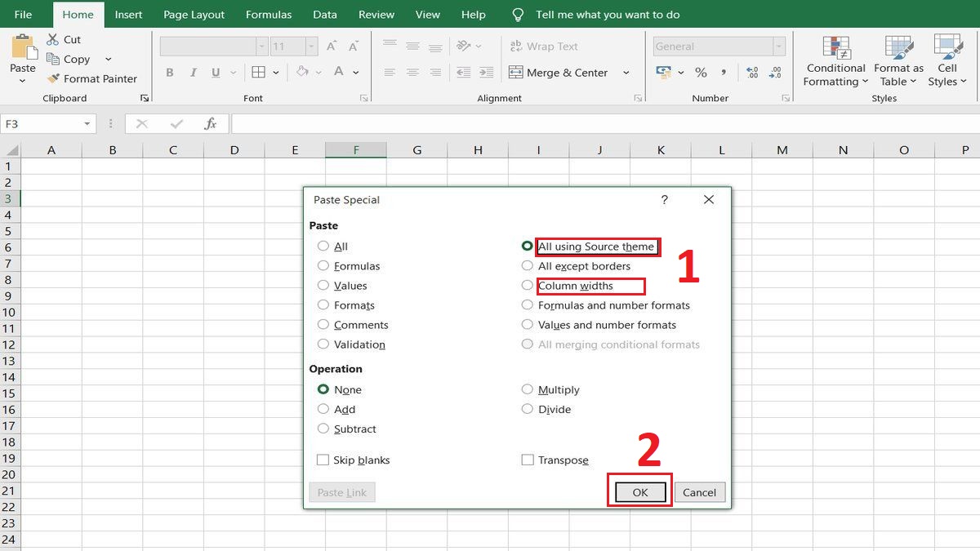The height and width of the screenshot is (551, 980).
Task: Click the Merge & Center button
Action: [x=559, y=73]
